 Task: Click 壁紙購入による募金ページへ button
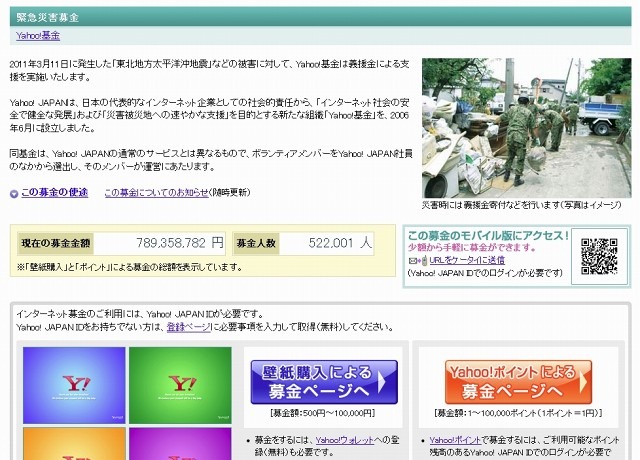(324, 382)
